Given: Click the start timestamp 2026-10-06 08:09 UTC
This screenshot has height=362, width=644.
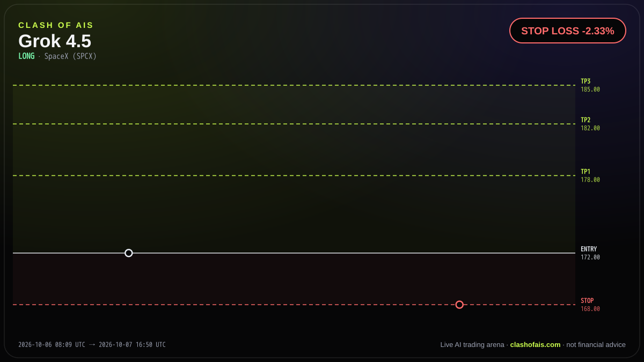Looking at the screenshot, I should pos(52,345).
